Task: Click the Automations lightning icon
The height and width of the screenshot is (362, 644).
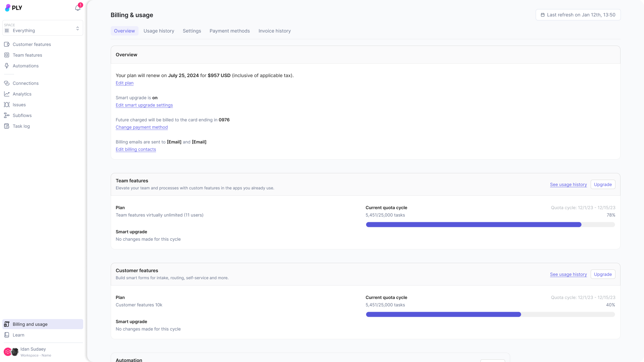Action: (x=7, y=66)
